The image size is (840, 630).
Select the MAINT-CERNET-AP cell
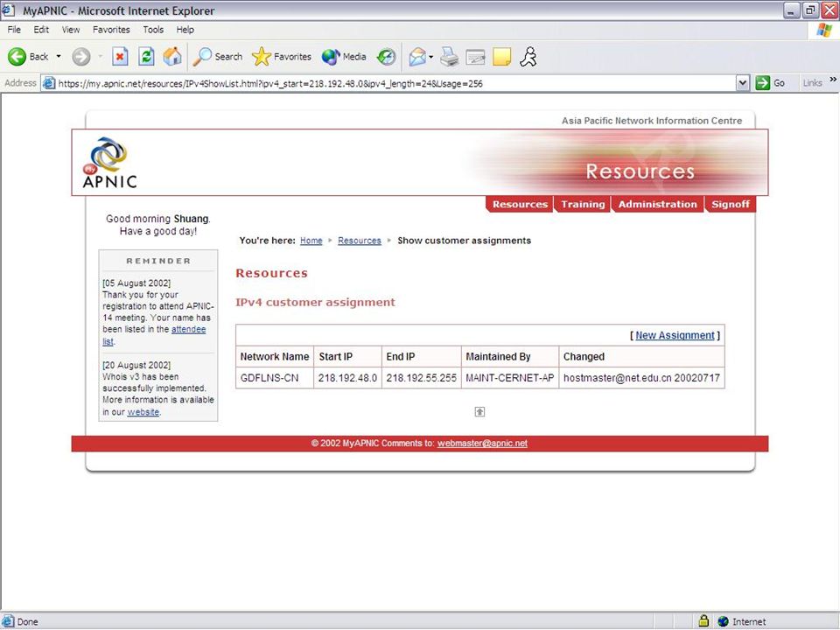pos(510,378)
